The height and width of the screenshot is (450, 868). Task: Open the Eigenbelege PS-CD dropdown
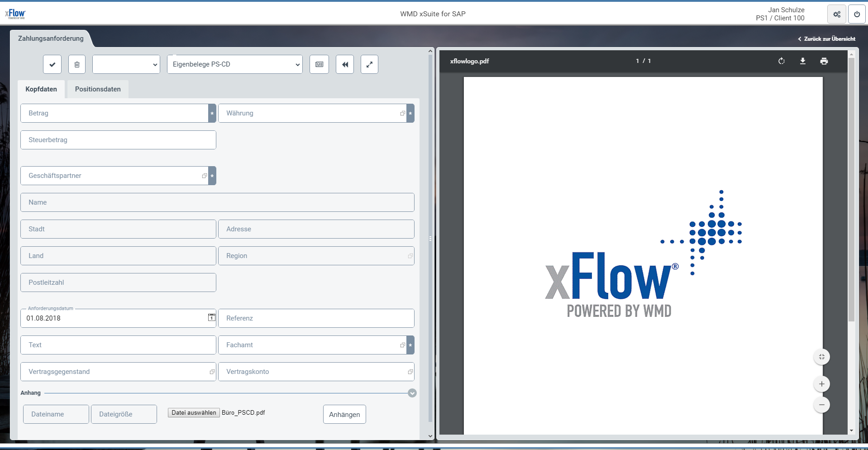point(234,64)
